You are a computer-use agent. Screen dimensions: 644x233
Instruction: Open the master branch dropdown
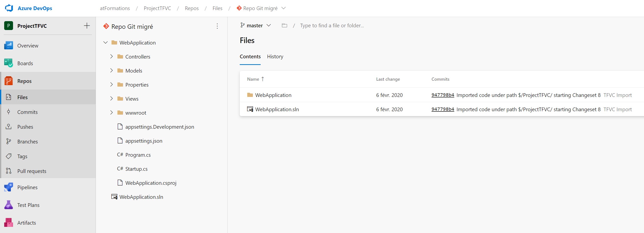tap(255, 25)
